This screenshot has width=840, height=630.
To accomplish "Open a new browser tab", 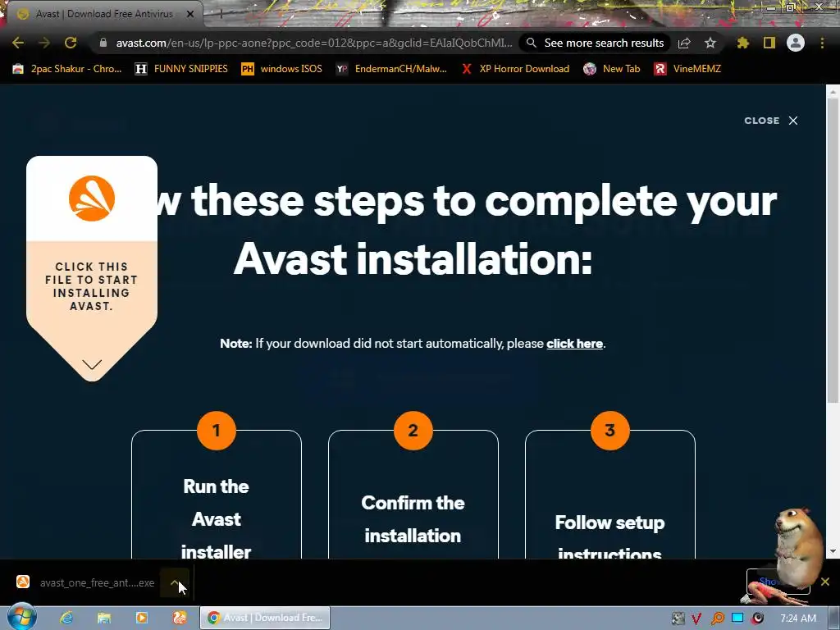I will coord(220,14).
